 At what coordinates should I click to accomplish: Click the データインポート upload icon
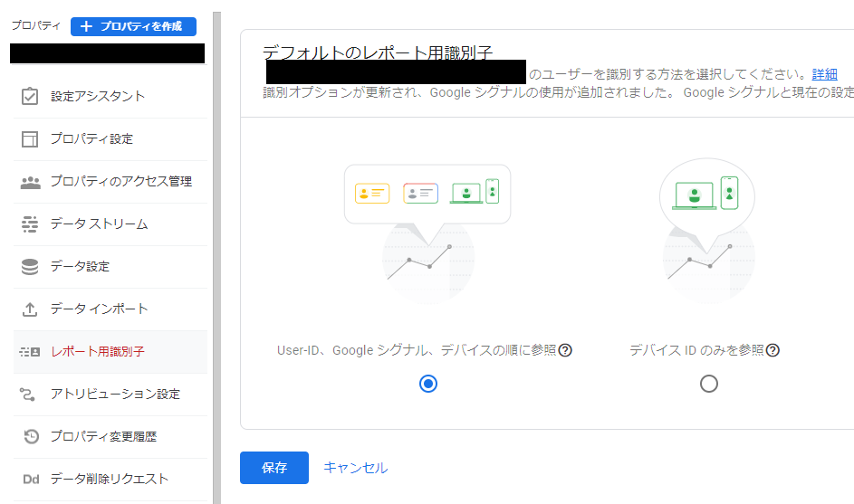30,309
